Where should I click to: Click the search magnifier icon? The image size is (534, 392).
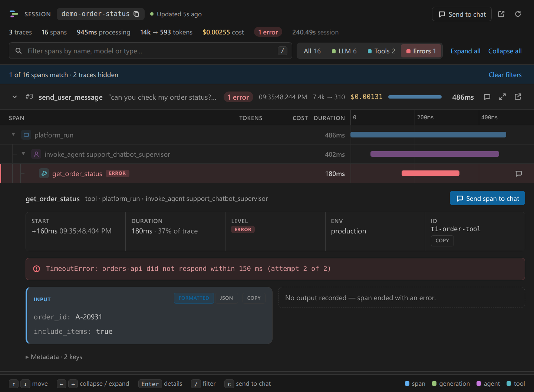[19, 51]
